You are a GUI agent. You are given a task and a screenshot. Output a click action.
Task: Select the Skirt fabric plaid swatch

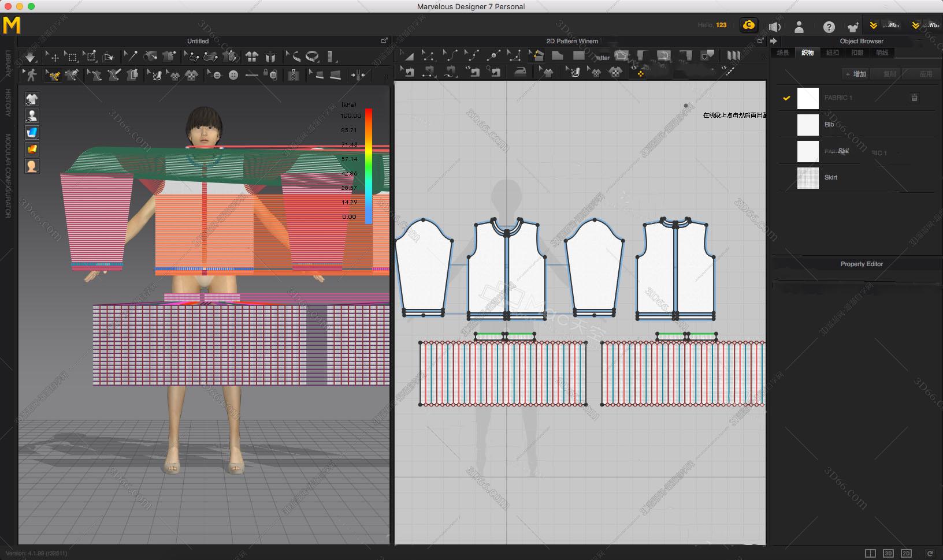click(808, 178)
